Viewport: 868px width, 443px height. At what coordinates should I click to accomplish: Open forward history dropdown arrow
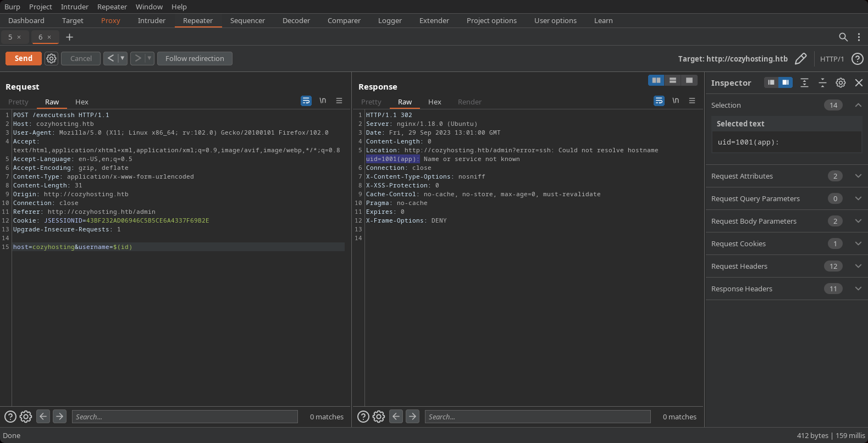pyautogui.click(x=150, y=58)
